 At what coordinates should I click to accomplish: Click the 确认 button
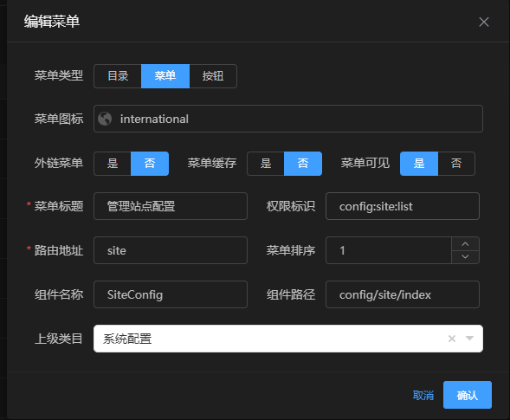click(468, 395)
